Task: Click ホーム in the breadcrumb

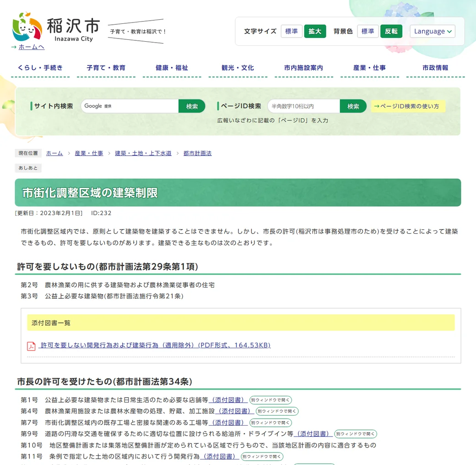Action: click(54, 153)
